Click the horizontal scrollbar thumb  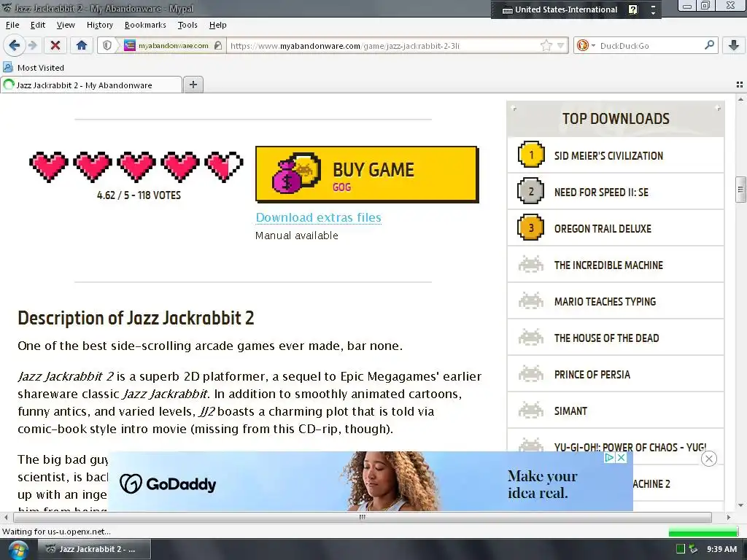tap(362, 517)
